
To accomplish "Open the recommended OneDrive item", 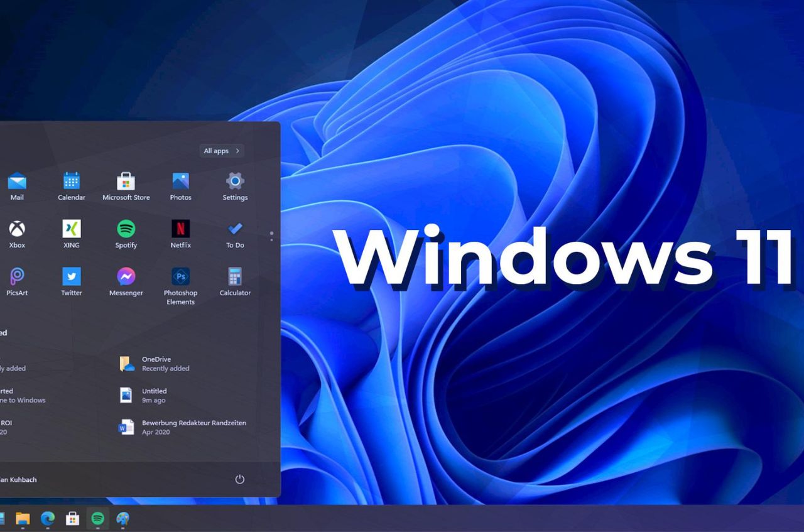I will coord(155,364).
